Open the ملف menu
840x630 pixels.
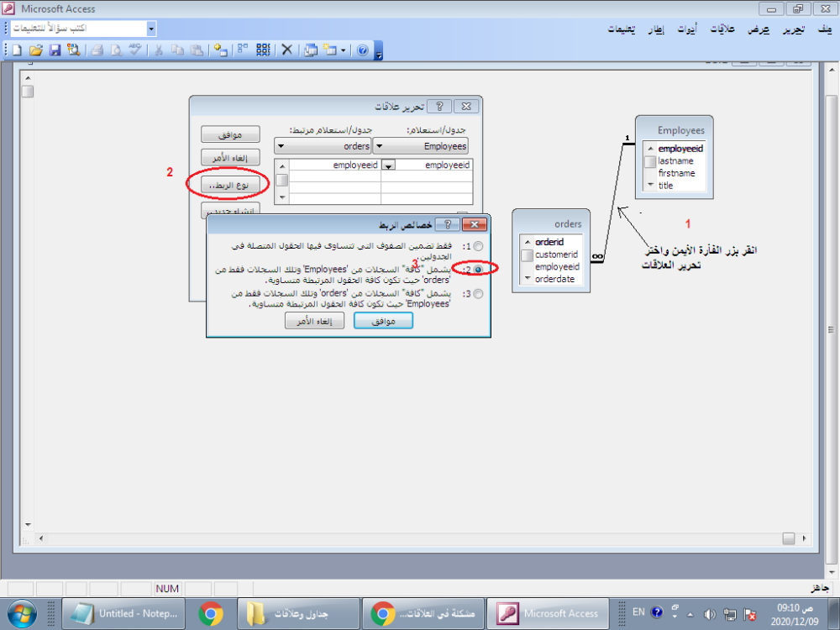tap(825, 29)
